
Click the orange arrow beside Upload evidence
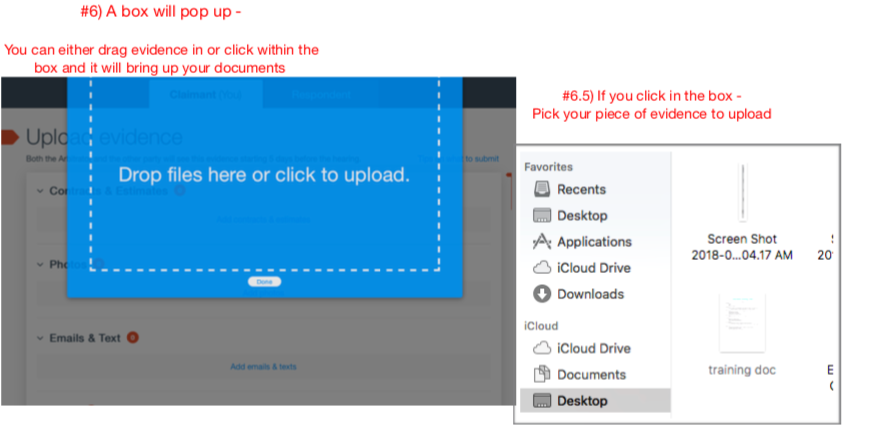click(x=10, y=136)
